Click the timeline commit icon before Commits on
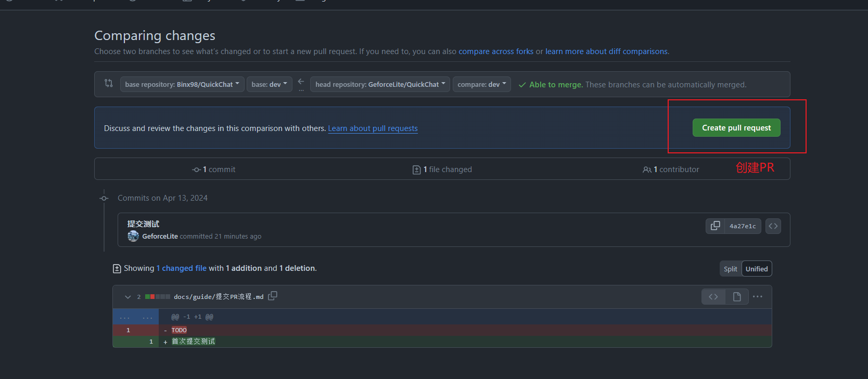The image size is (868, 379). (104, 198)
